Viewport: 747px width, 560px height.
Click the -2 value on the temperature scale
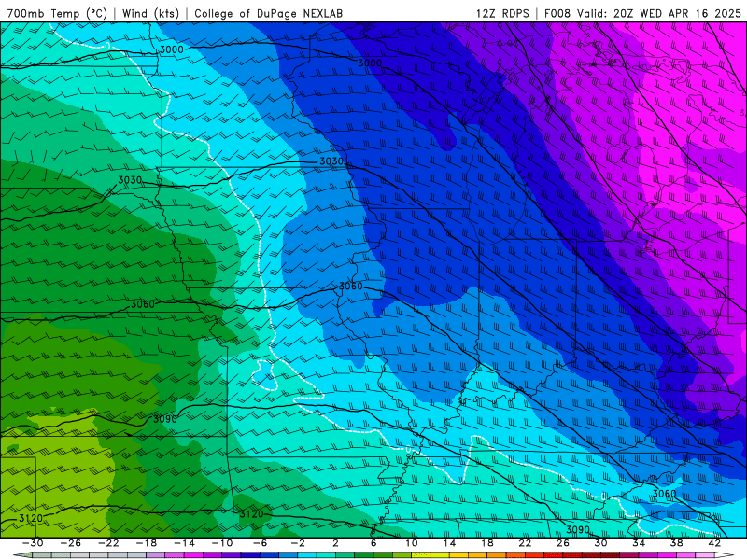(x=298, y=543)
